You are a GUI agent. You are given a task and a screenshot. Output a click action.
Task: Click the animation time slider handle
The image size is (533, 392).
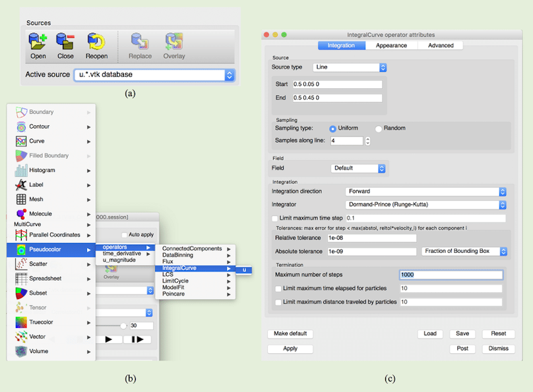point(123,326)
